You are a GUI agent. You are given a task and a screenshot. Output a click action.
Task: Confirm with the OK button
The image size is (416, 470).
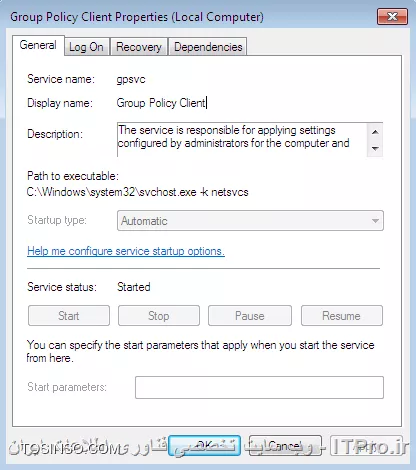pyautogui.click(x=204, y=445)
